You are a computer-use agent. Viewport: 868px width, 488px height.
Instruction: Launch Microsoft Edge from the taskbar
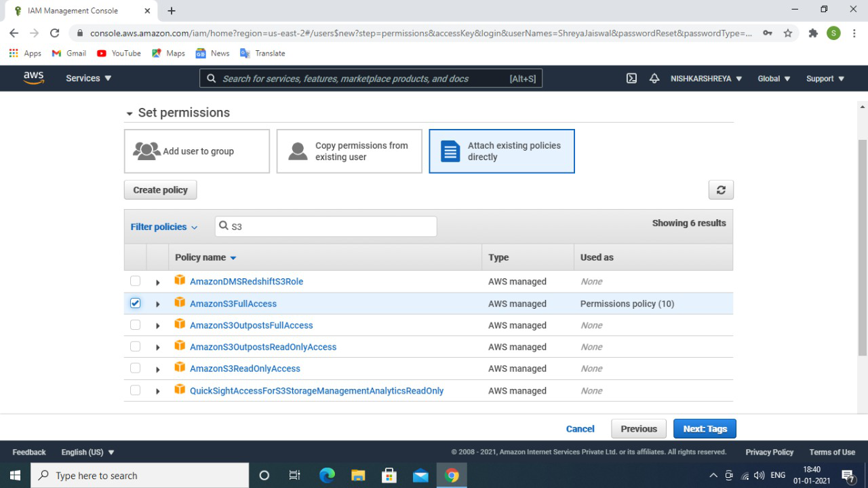tap(327, 475)
